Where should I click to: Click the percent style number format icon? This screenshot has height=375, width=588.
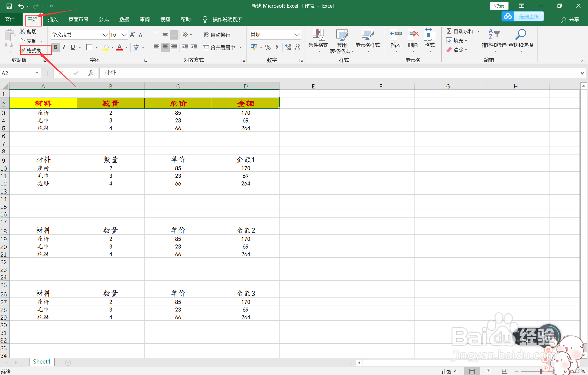point(268,47)
